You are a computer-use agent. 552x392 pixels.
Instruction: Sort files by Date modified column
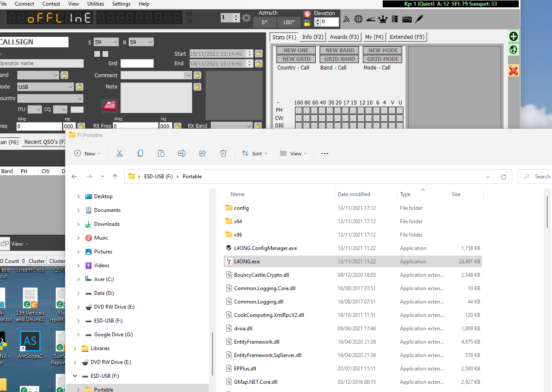354,194
